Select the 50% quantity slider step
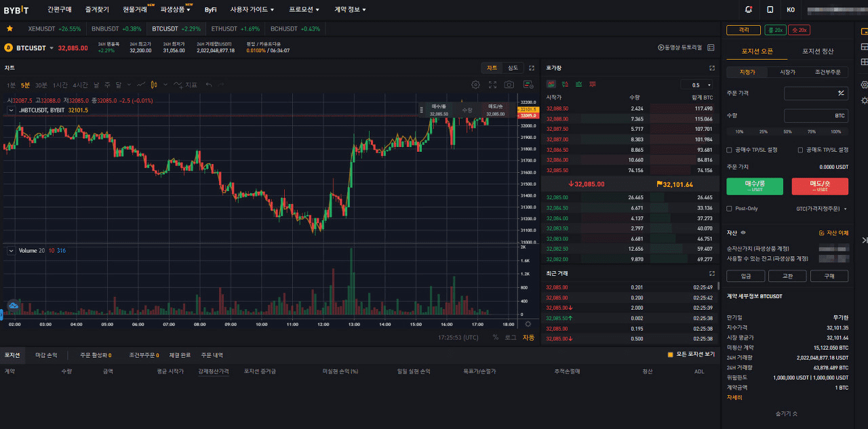 pos(787,131)
